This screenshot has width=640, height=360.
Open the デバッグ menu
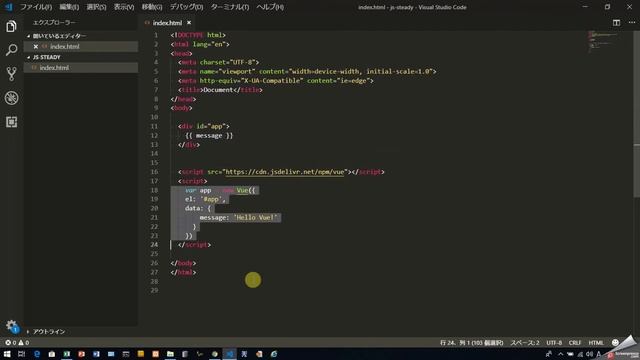[186, 7]
